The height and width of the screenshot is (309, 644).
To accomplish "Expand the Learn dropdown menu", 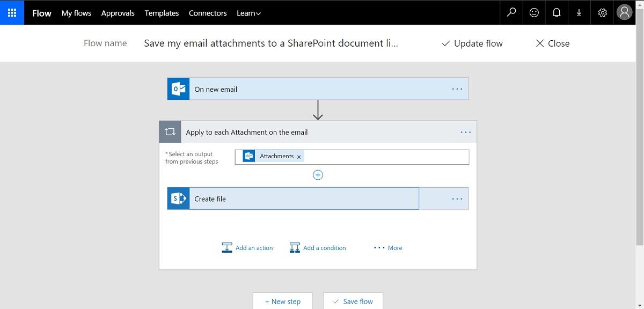I will pyautogui.click(x=248, y=13).
